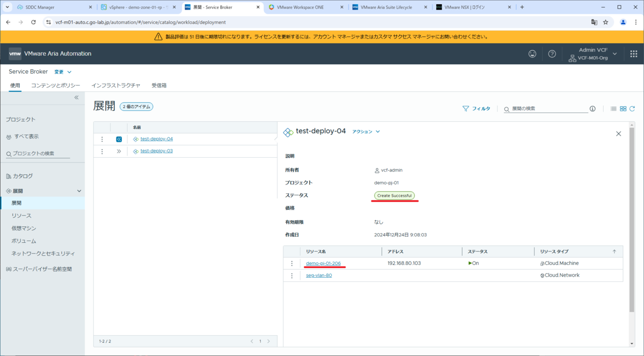Collapse the left sidebar with double chevron
The width and height of the screenshot is (644, 356).
point(76,98)
